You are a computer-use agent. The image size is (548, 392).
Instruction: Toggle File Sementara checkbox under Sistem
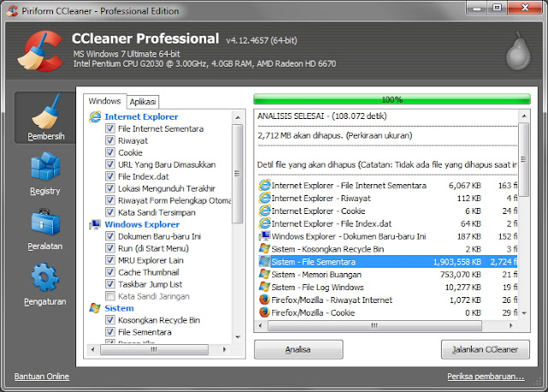click(110, 331)
